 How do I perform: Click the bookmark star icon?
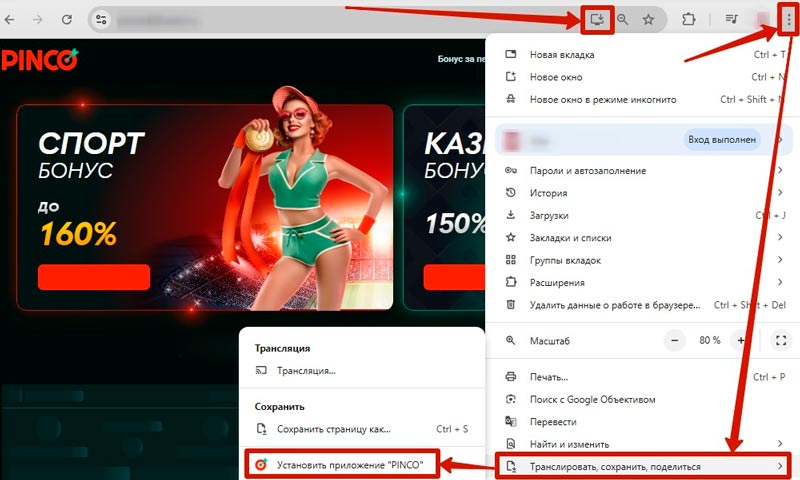(x=648, y=19)
